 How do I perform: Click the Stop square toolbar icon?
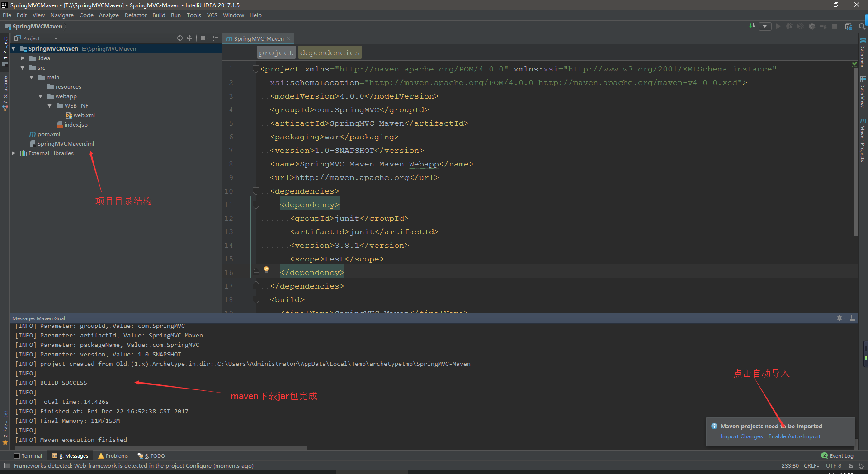(835, 26)
